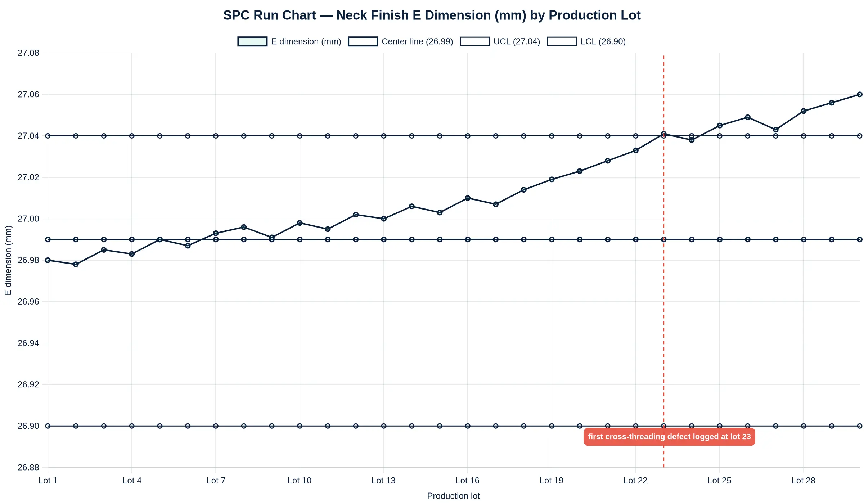Click the '27.04' y-axis tick label
Viewport: 864px width, 504px height.
click(28, 136)
